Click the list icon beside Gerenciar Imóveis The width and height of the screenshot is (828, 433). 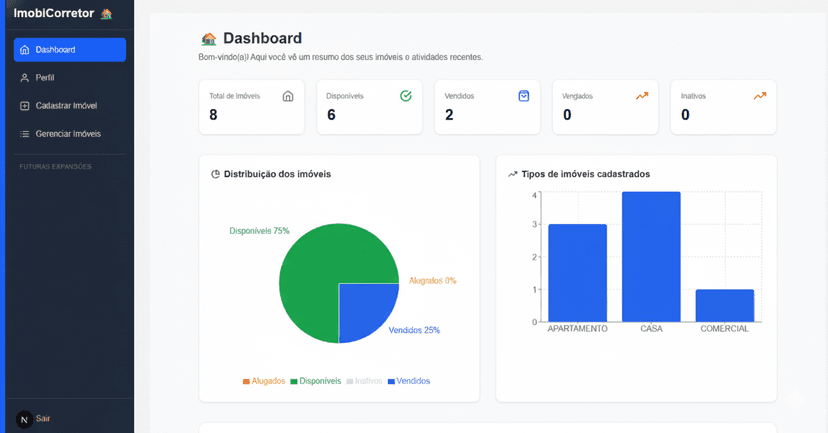(24, 134)
